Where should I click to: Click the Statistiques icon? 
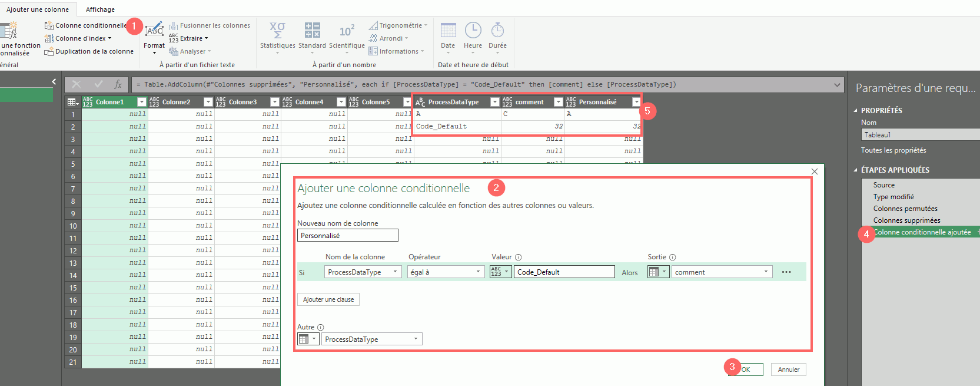[277, 30]
